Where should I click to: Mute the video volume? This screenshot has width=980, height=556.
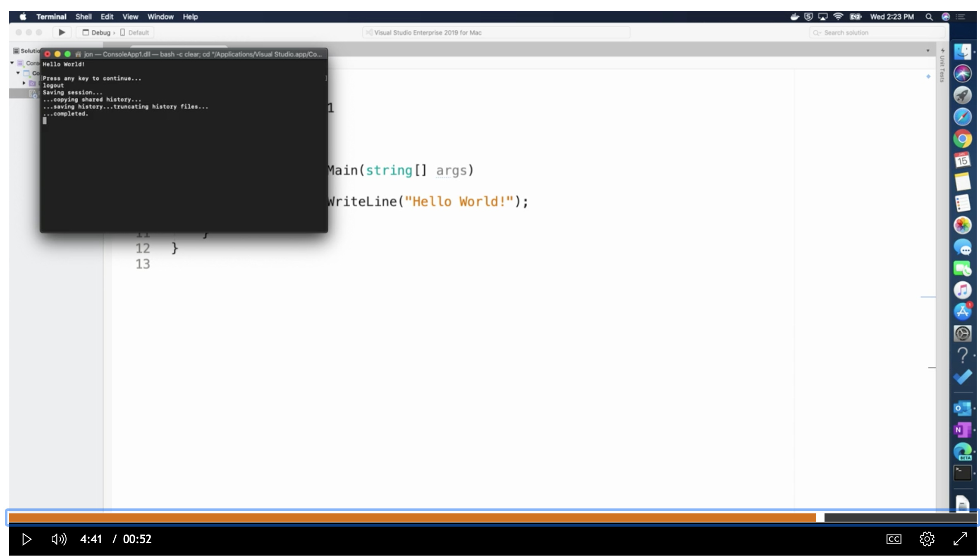(59, 539)
